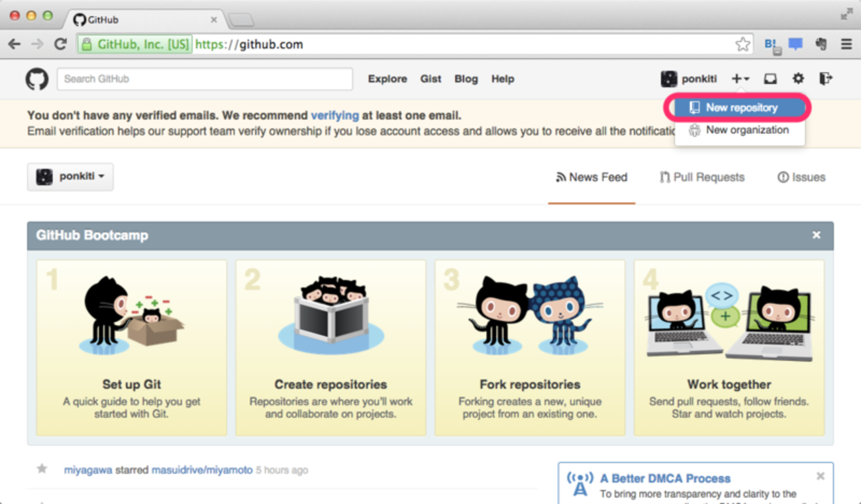861x504 pixels.
Task: Click ponkiti avatar in header
Action: [668, 79]
